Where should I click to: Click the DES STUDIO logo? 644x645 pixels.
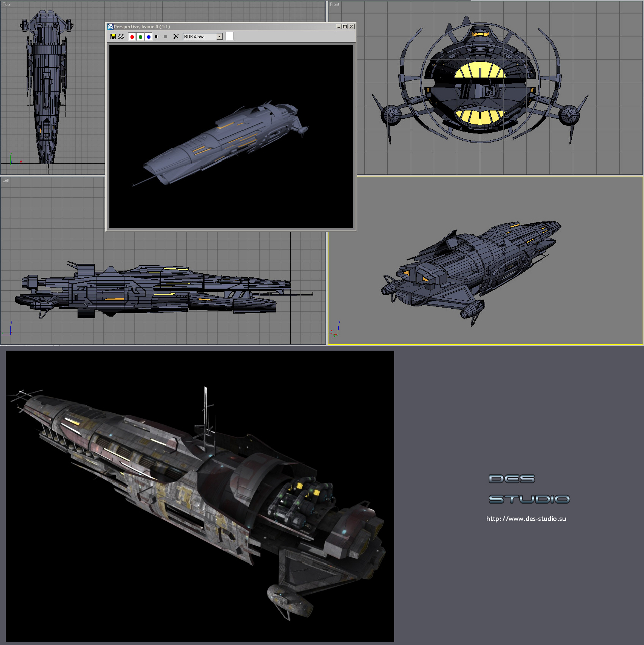529,489
